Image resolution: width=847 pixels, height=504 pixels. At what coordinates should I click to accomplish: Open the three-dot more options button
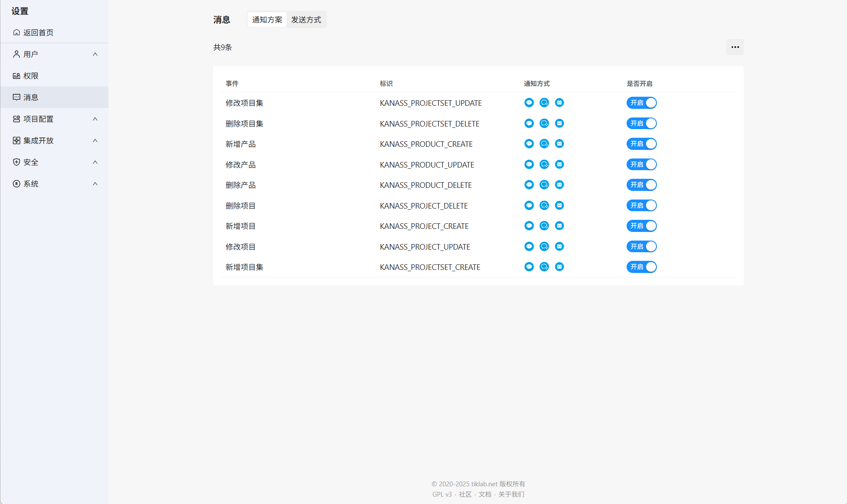coord(735,47)
